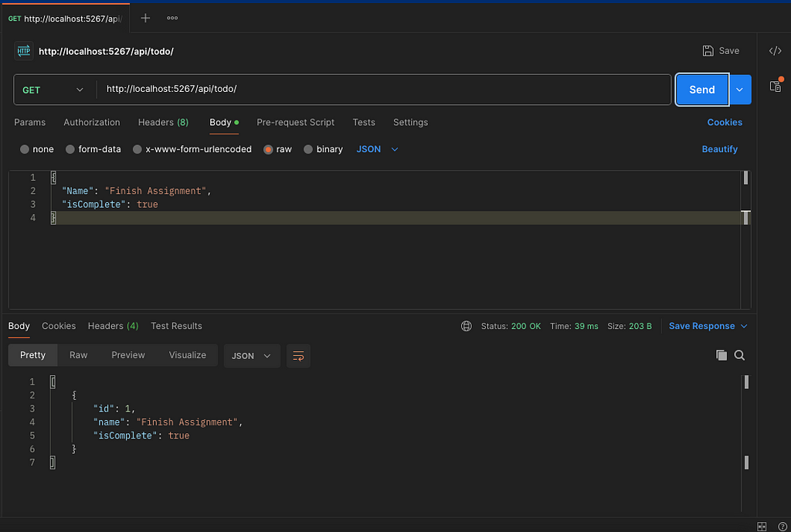The width and height of the screenshot is (791, 532).
Task: Click the request title http://localhost:5267/api/todo/
Action: click(106, 52)
